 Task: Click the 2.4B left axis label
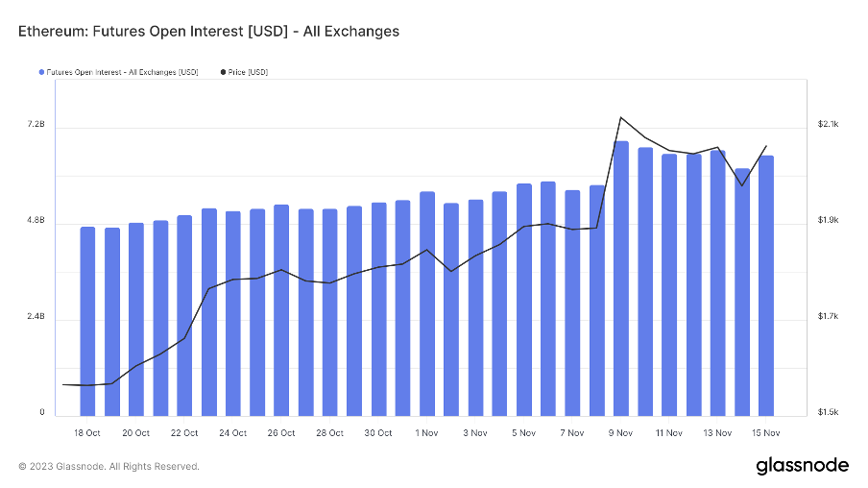click(36, 318)
